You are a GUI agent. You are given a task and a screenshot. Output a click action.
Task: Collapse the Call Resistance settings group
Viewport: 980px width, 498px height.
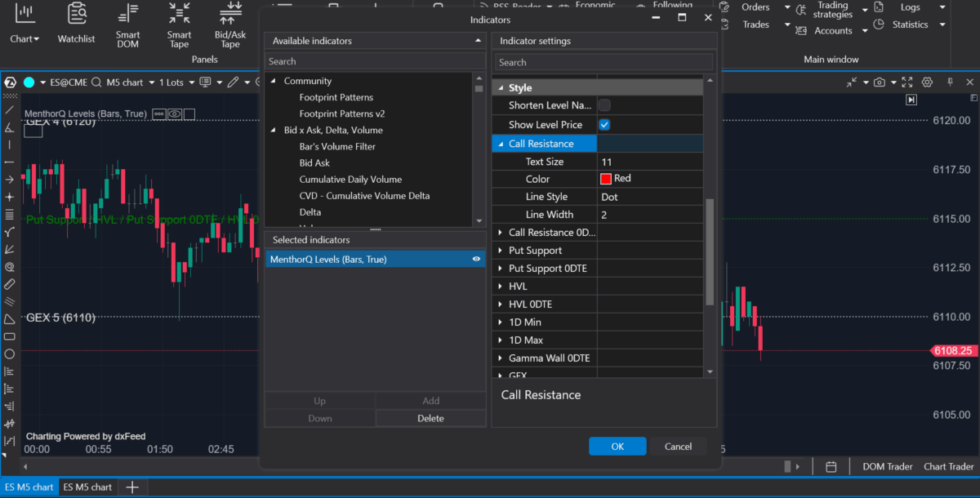pyautogui.click(x=500, y=144)
